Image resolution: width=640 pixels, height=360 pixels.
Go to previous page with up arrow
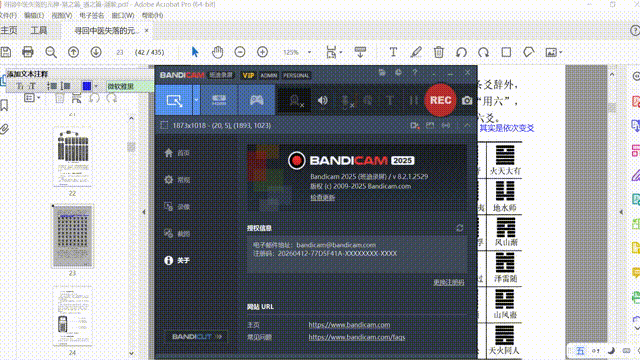pos(73,52)
